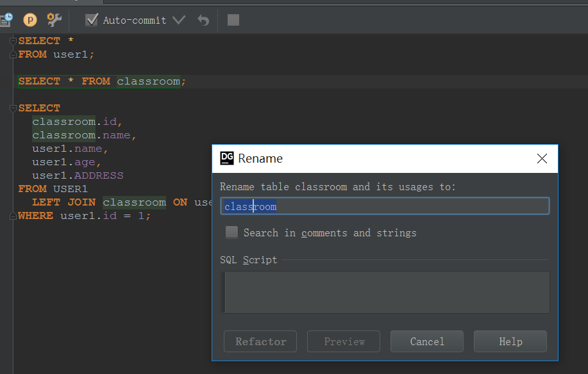Open Help from the Rename dialog

tap(510, 341)
